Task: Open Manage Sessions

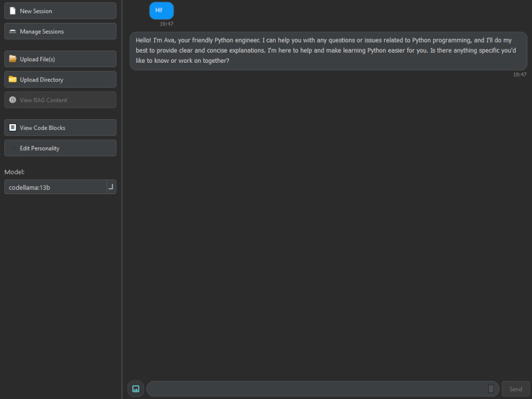Action: [60, 31]
